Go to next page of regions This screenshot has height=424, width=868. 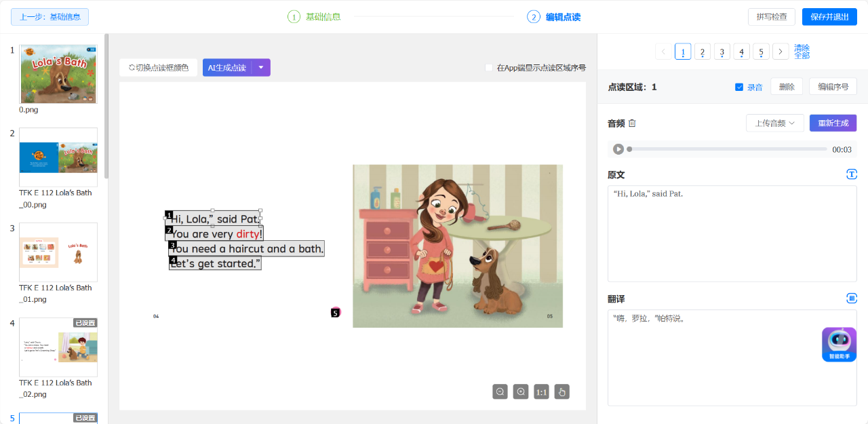[781, 52]
